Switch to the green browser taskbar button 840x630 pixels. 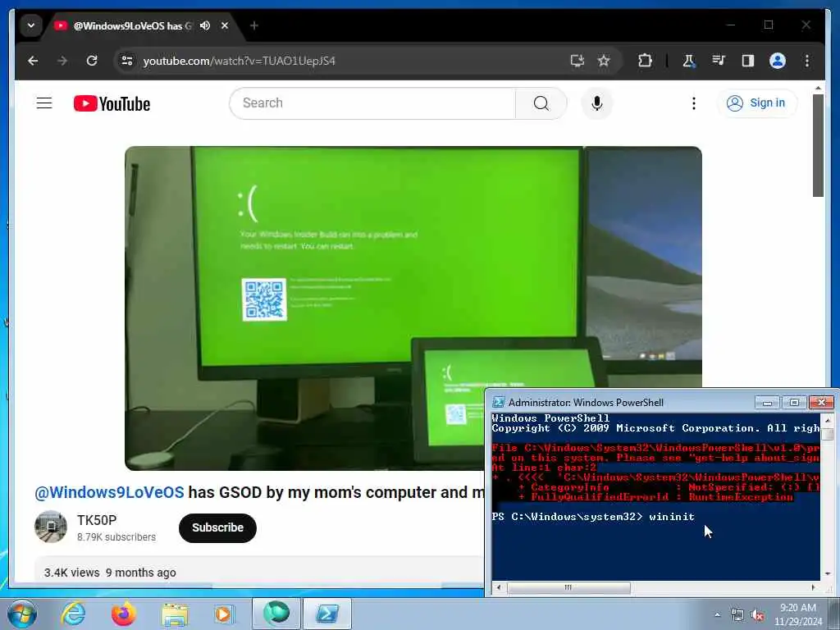click(x=276, y=614)
